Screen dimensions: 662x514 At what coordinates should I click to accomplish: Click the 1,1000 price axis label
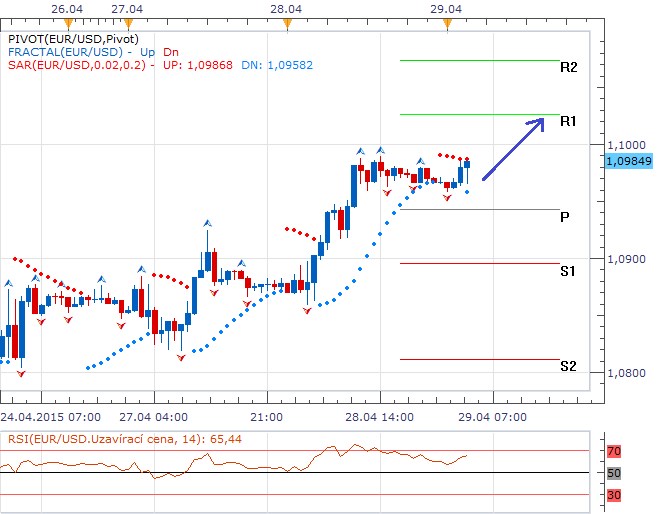click(x=627, y=145)
